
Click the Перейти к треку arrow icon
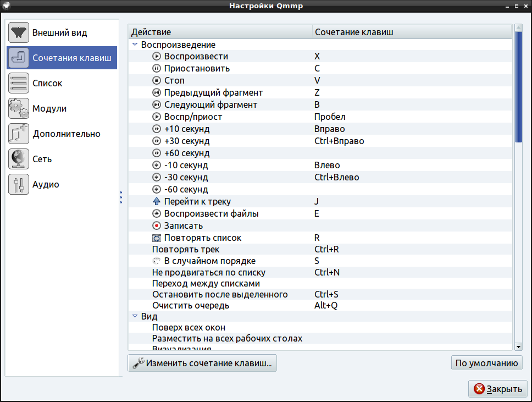(157, 202)
